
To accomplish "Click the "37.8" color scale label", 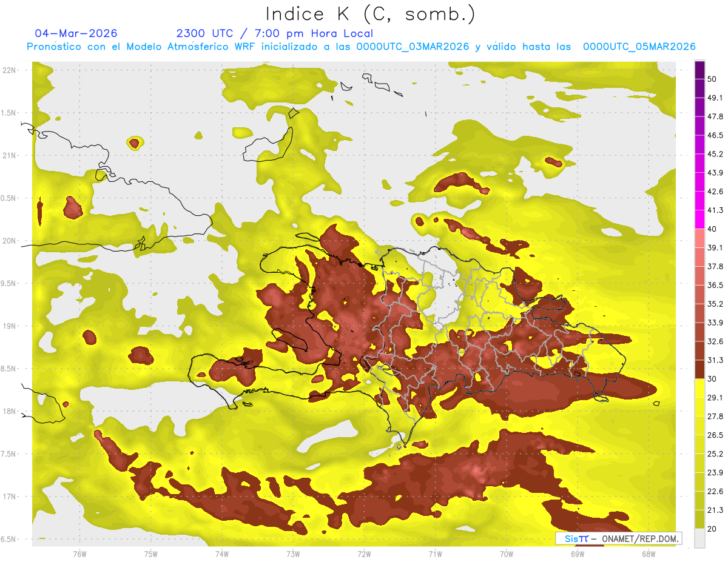I will coord(715,266).
